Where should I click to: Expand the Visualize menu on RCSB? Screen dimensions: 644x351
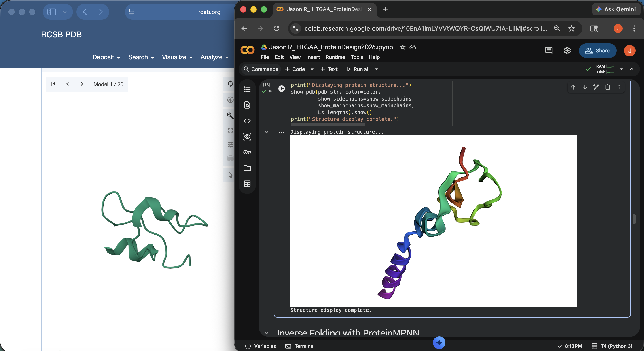coord(177,57)
